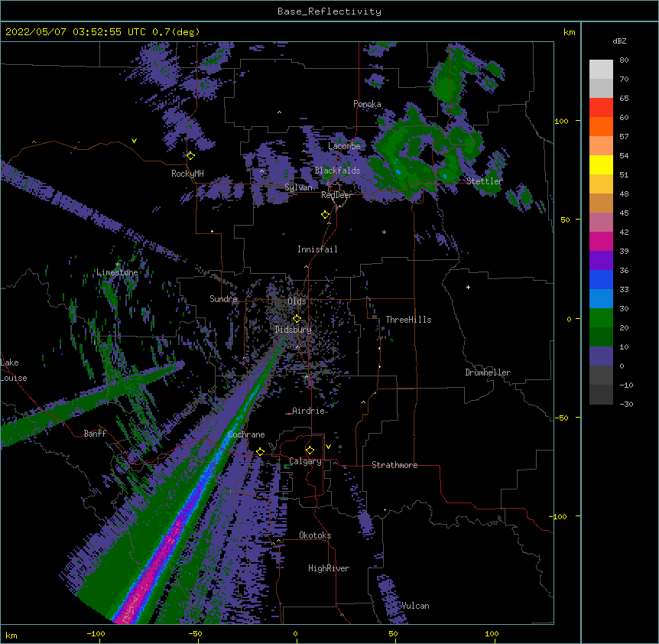
Task: Click the Lacombe town label
Action: 344,146
